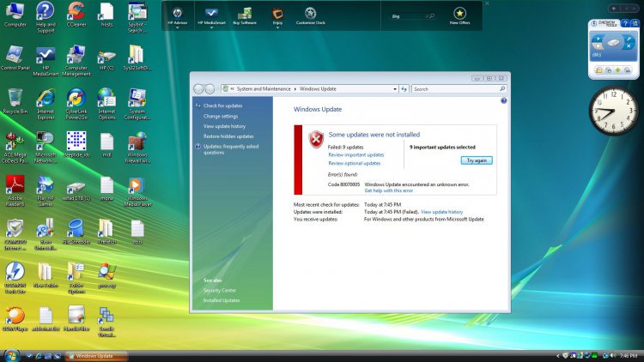Launch Windows Media Player desktop shortcut

[x=137, y=192]
